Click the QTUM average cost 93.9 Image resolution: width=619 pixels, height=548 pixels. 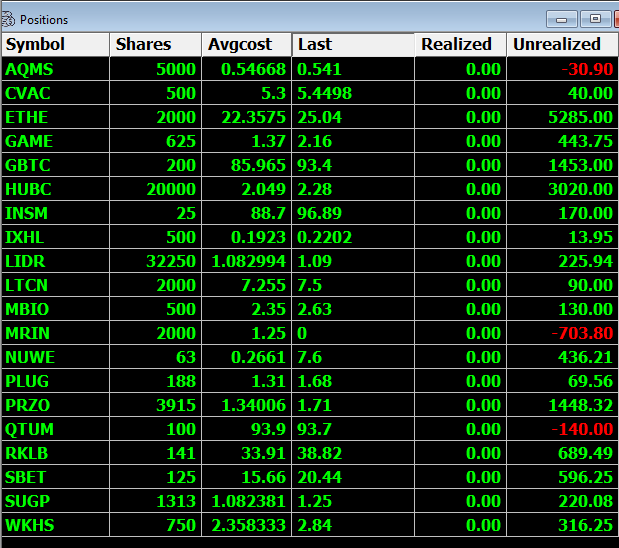click(x=268, y=429)
